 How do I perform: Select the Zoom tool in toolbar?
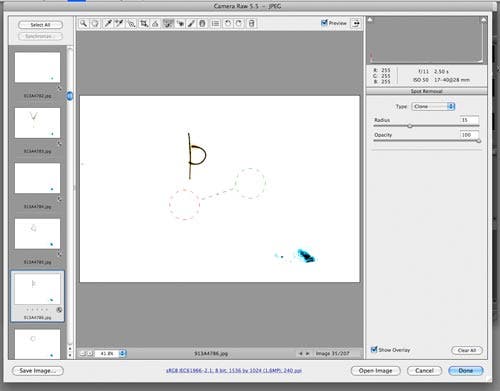pos(84,23)
